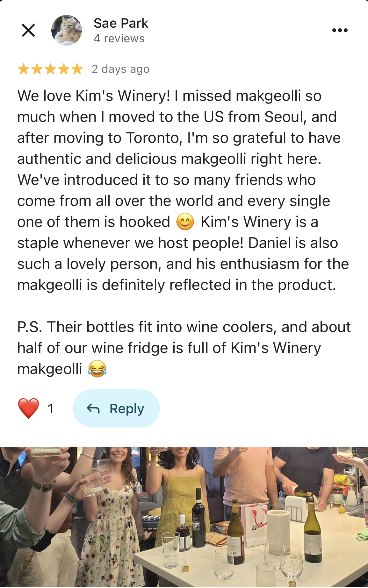This screenshot has width=368, height=588.
Task: Open the three-dot more options menu
Action: point(340,31)
